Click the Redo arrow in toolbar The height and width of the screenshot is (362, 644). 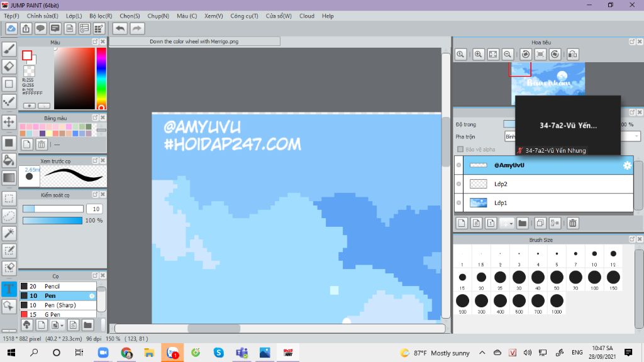tap(137, 28)
